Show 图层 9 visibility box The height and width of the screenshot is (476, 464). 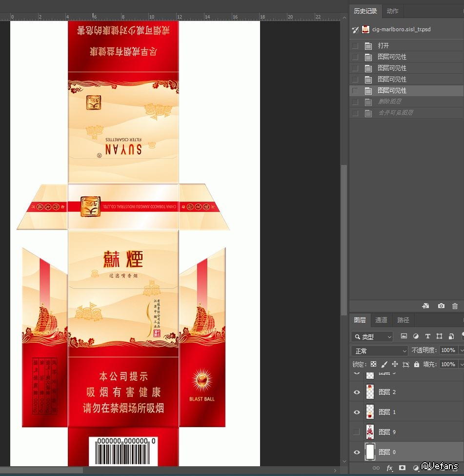[x=357, y=432]
